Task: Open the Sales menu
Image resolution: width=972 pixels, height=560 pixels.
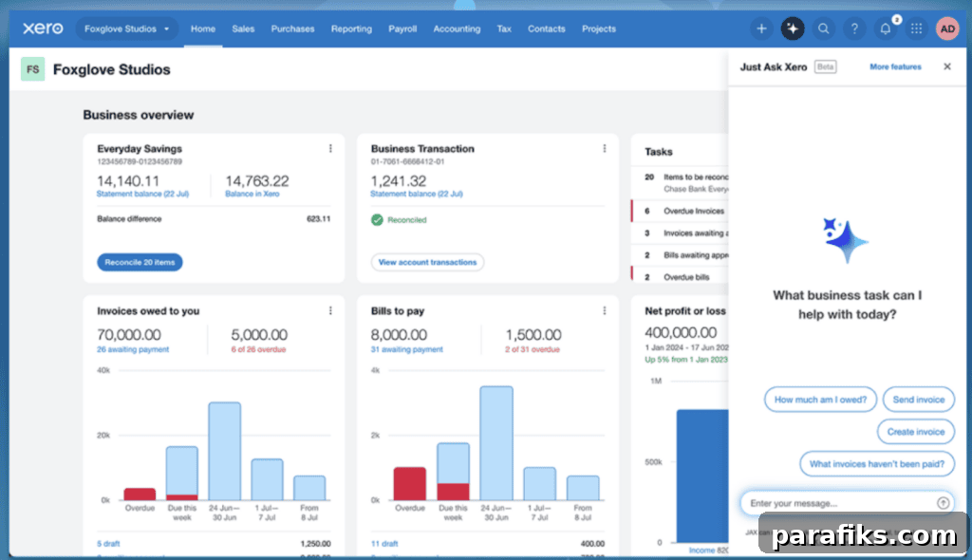Action: (x=243, y=28)
